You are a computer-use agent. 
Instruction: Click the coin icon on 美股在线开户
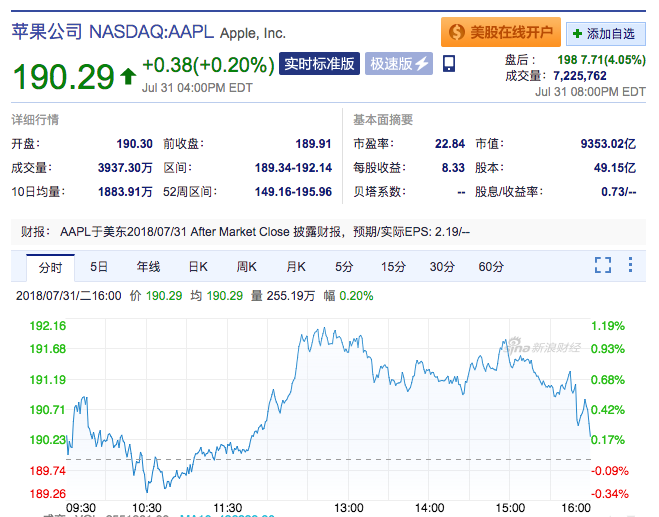tap(456, 32)
